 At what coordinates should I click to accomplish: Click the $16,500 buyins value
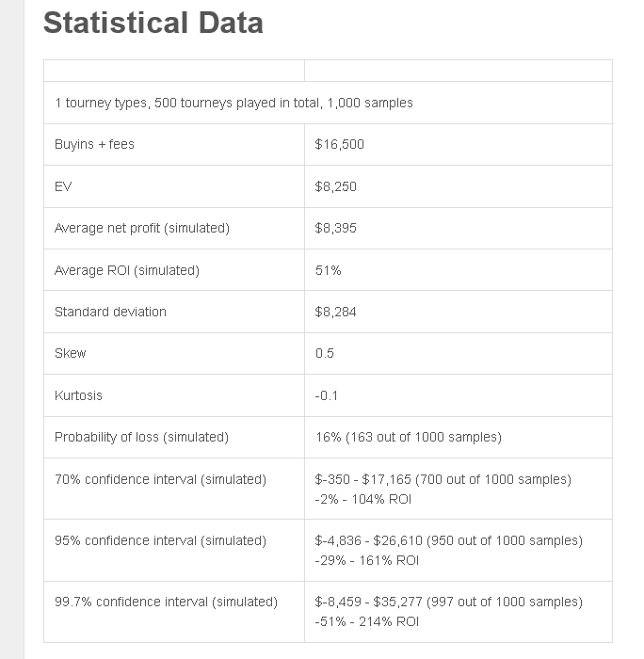click(340, 144)
